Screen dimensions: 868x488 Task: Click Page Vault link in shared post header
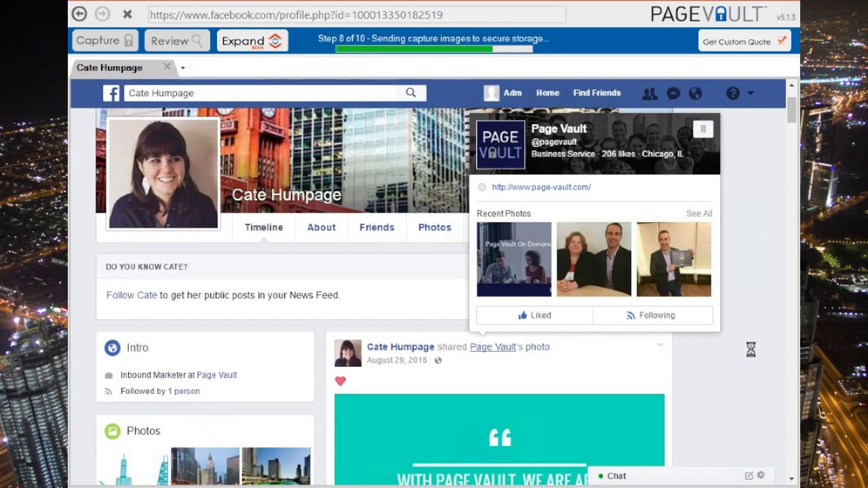493,347
